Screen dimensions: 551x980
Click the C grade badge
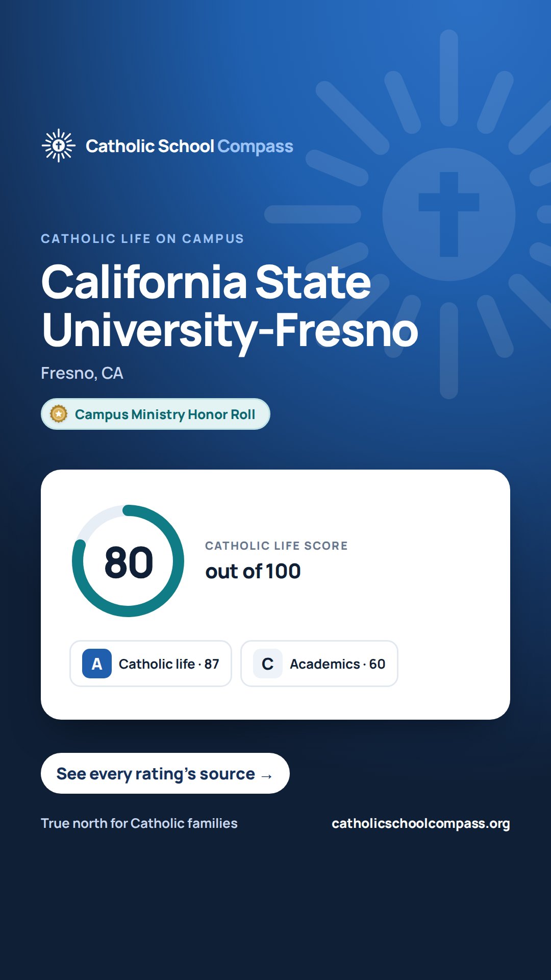(268, 664)
